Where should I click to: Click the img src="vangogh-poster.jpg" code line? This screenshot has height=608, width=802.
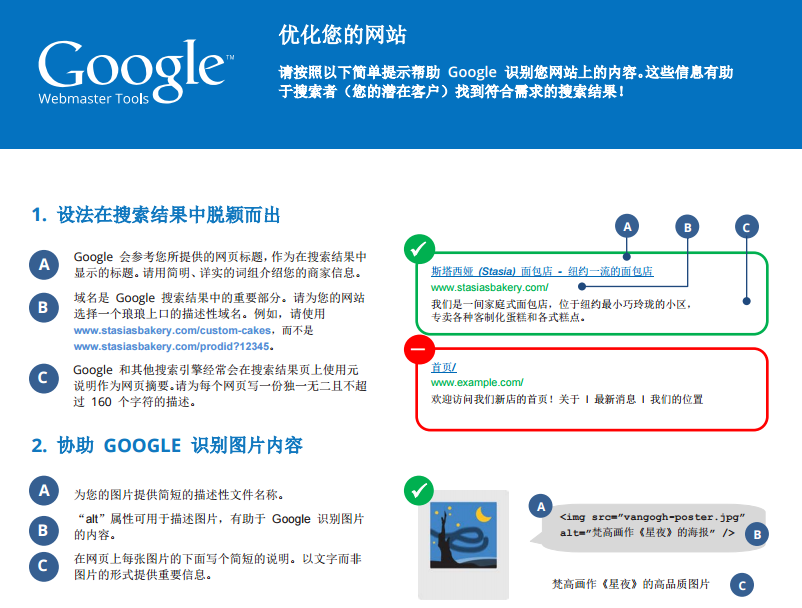point(652,516)
